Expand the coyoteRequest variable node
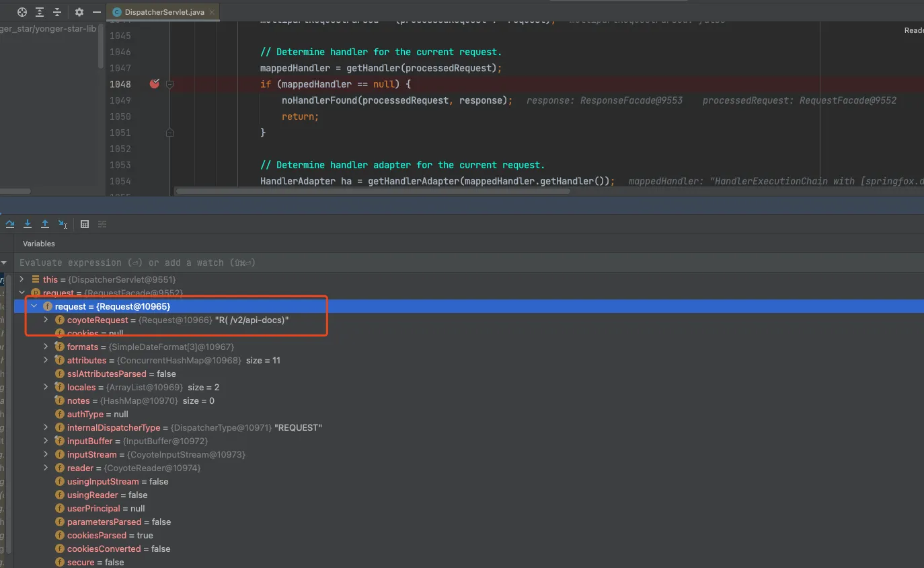This screenshot has height=568, width=924. [x=46, y=320]
